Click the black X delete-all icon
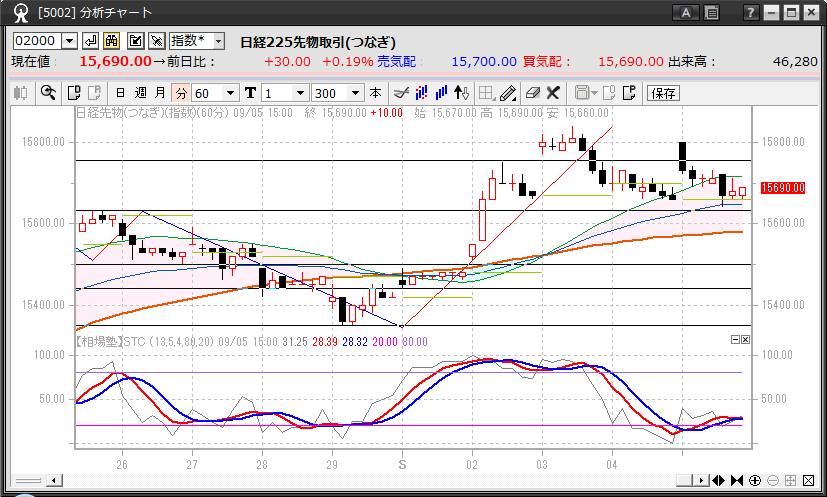 [x=552, y=93]
